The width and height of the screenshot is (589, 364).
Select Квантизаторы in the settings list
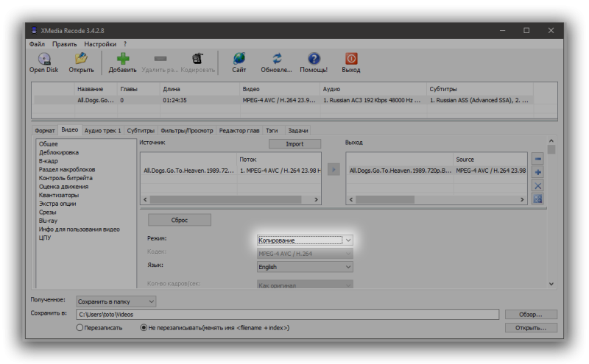59,195
